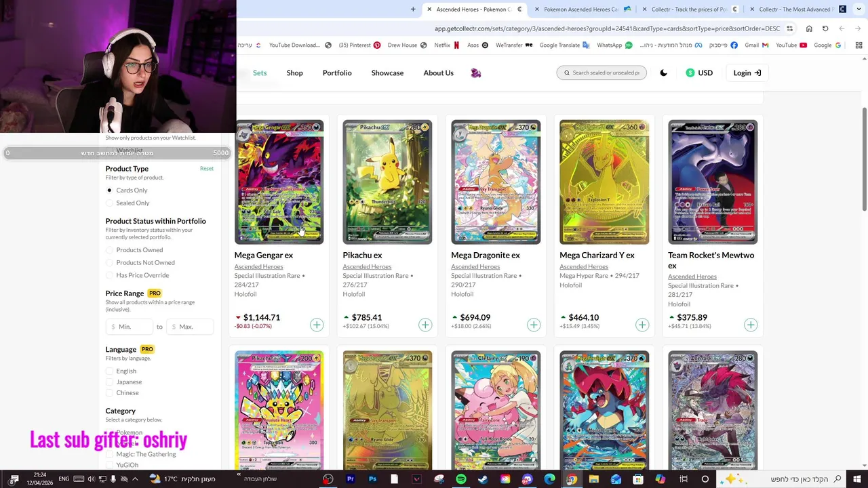Select Cards Only product type

tap(127, 190)
